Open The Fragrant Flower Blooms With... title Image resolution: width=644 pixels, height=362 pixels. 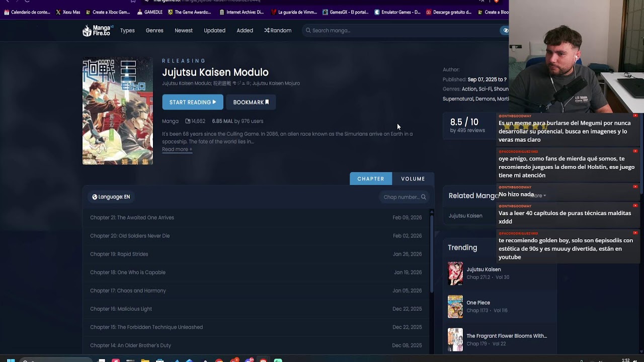(507, 336)
